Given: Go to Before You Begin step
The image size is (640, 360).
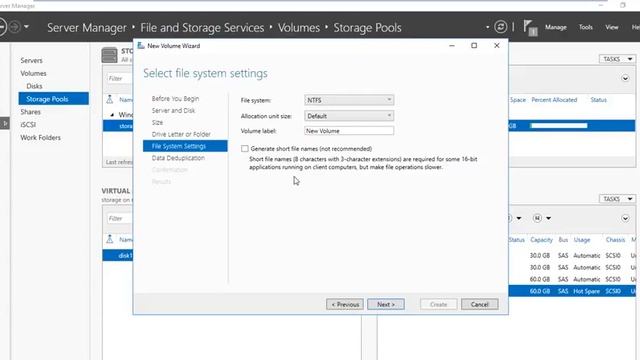Looking at the screenshot, I should 176,99.
